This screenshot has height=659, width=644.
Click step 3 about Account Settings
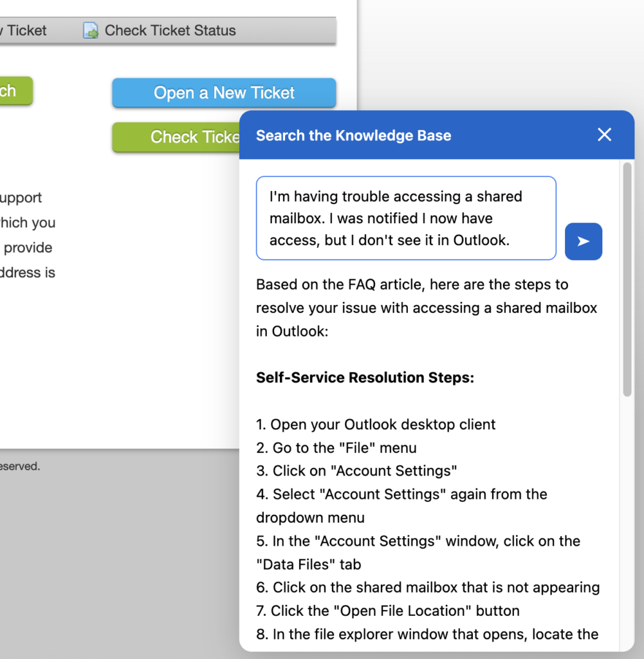point(356,471)
